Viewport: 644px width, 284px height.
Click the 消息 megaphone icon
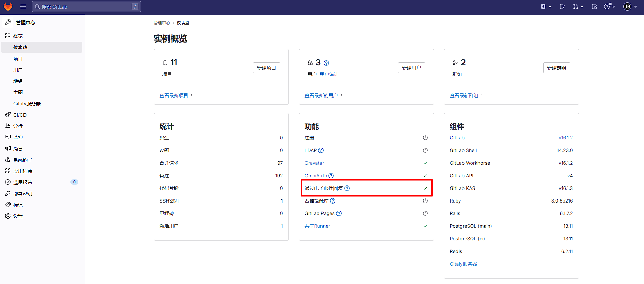tap(8, 149)
